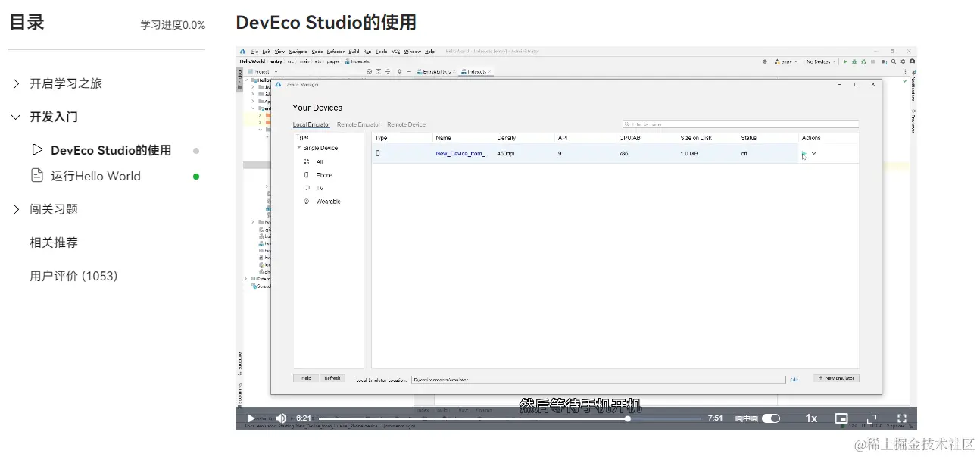The width and height of the screenshot is (980, 457).
Task: Open the No Devices dropdown
Action: pos(820,61)
